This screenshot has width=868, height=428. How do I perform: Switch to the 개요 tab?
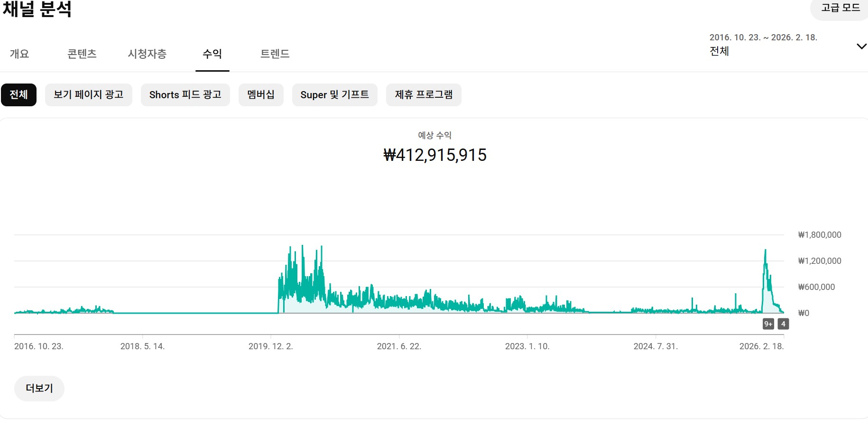[19, 54]
